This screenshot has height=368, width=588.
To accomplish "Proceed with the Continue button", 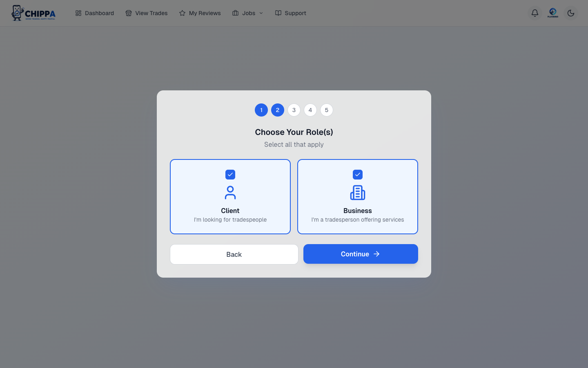I will (361, 254).
